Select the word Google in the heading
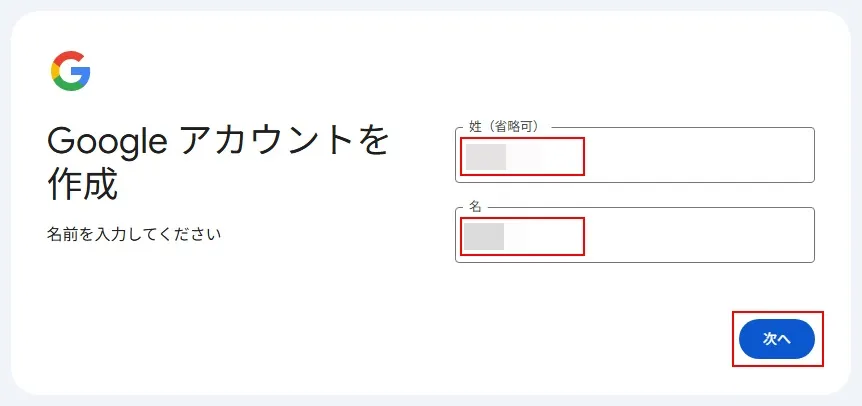Screen dimensions: 862x406 click(x=105, y=141)
